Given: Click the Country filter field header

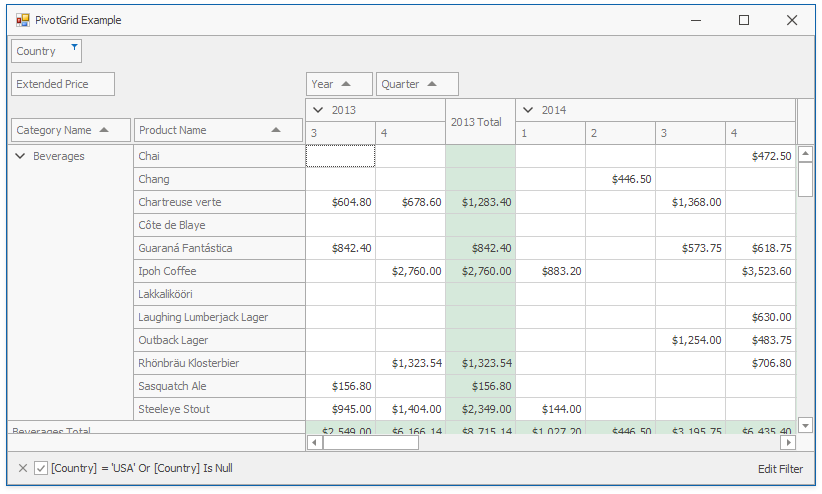Looking at the screenshot, I should click(x=38, y=51).
